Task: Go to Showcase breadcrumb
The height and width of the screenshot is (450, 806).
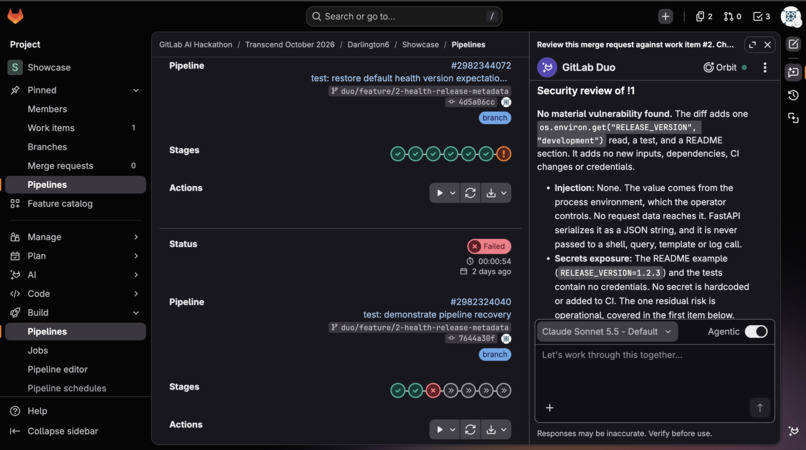Action: click(420, 45)
